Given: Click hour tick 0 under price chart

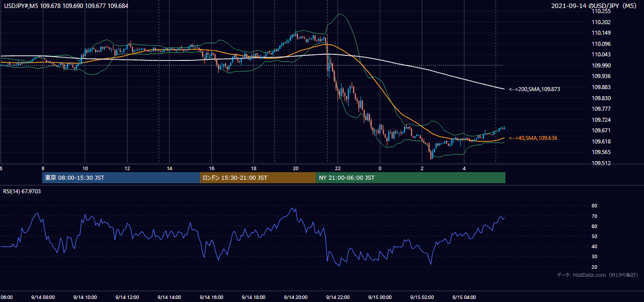Looking at the screenshot, I should click(x=380, y=169).
